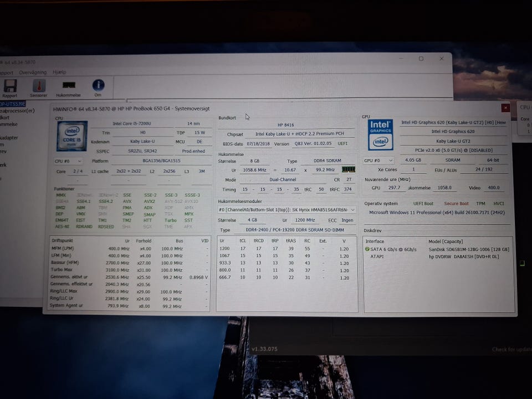Click the Intel Graphics logo
Image resolution: width=532 pixels, height=399 pixels.
(x=380, y=135)
